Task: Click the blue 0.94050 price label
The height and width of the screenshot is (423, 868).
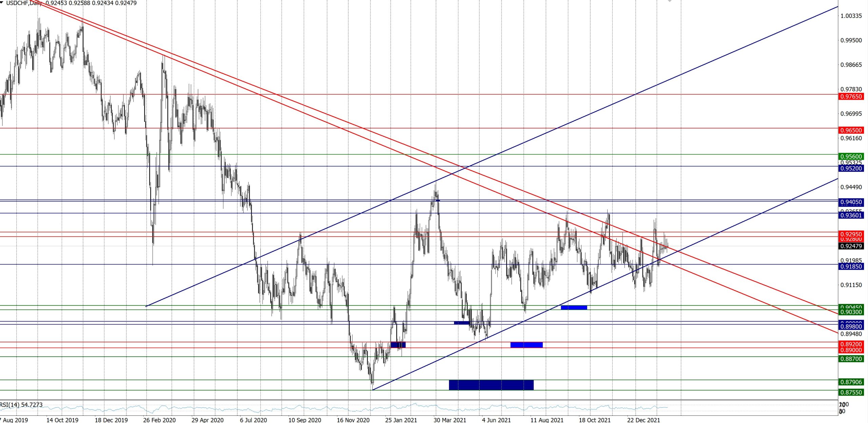Action: (851, 202)
